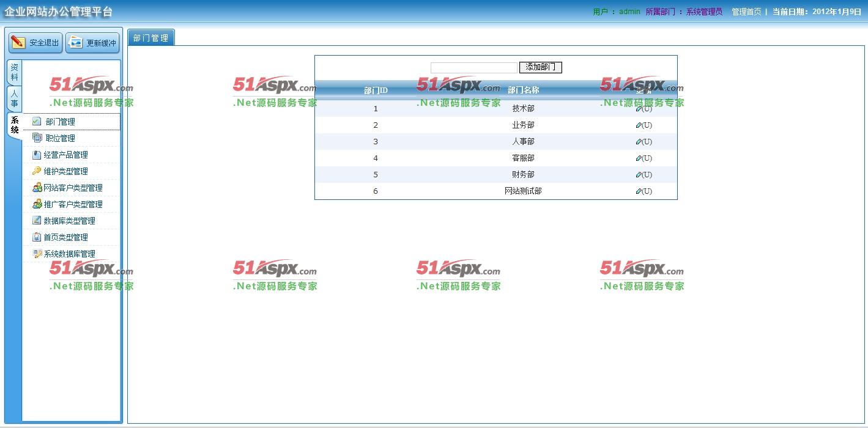868x428 pixels.
Task: Click the 更新缓冲 button
Action: (x=92, y=43)
